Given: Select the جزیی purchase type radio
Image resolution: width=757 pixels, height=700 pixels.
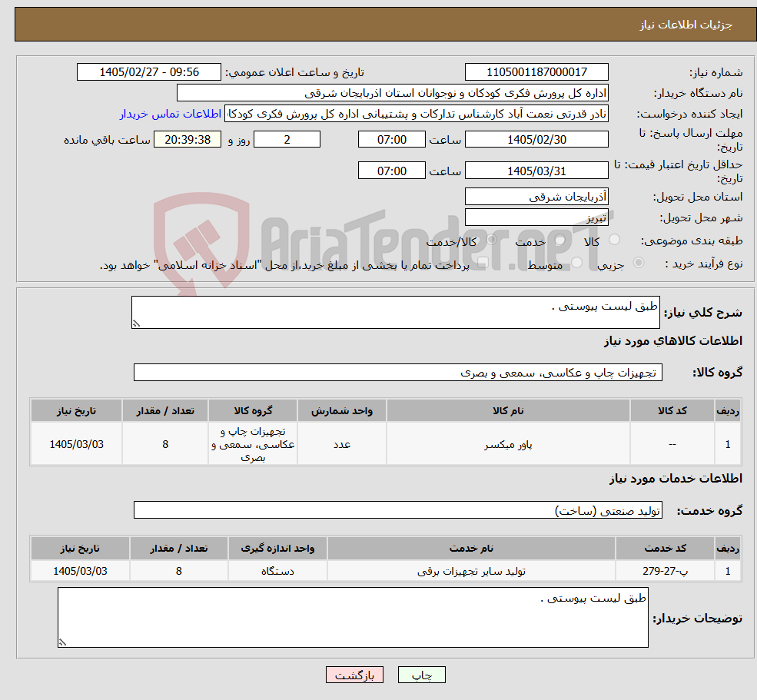Looking at the screenshot, I should point(638,263).
